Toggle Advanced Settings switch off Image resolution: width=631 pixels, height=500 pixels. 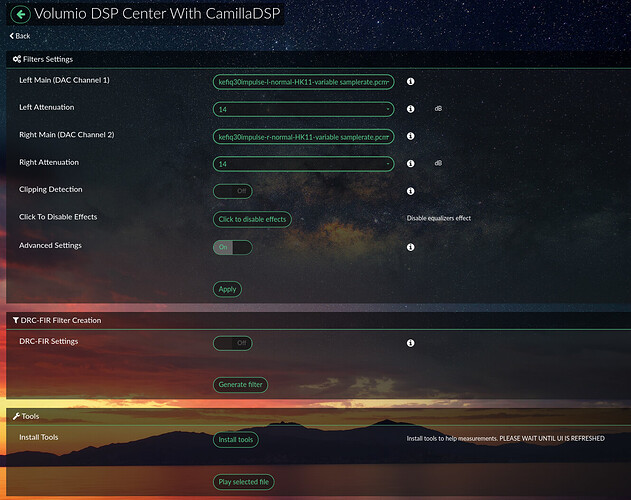[233, 247]
